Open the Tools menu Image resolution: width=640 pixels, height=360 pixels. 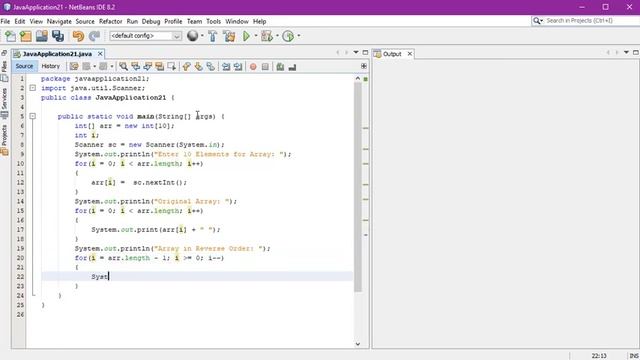pos(213,21)
